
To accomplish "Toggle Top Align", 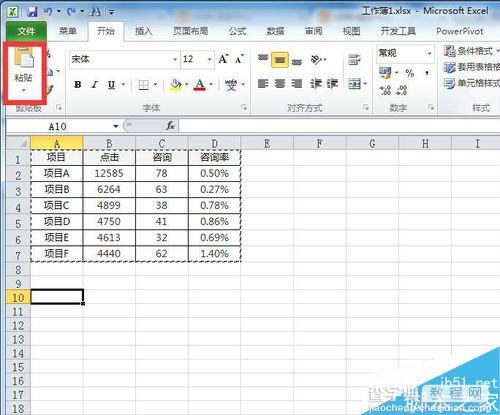I will coord(263,59).
